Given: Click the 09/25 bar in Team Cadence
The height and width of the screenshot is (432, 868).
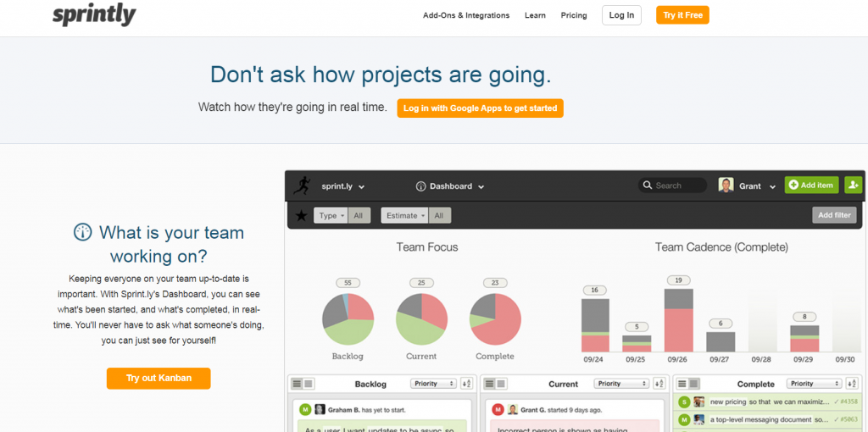Looking at the screenshot, I should (x=637, y=344).
